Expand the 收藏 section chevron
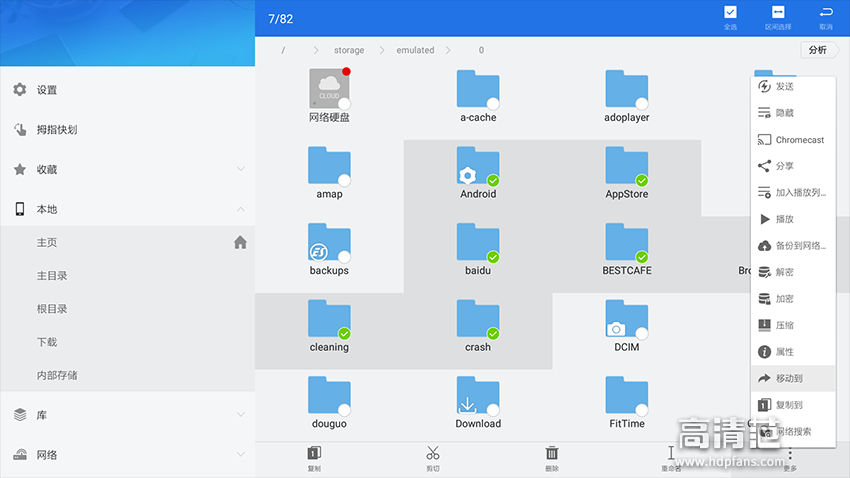Image resolution: width=850 pixels, height=478 pixels. 241,169
